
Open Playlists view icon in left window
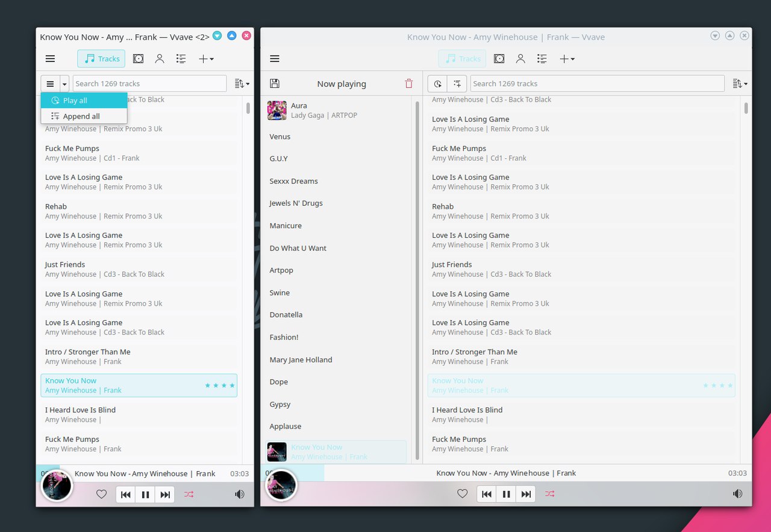click(181, 59)
